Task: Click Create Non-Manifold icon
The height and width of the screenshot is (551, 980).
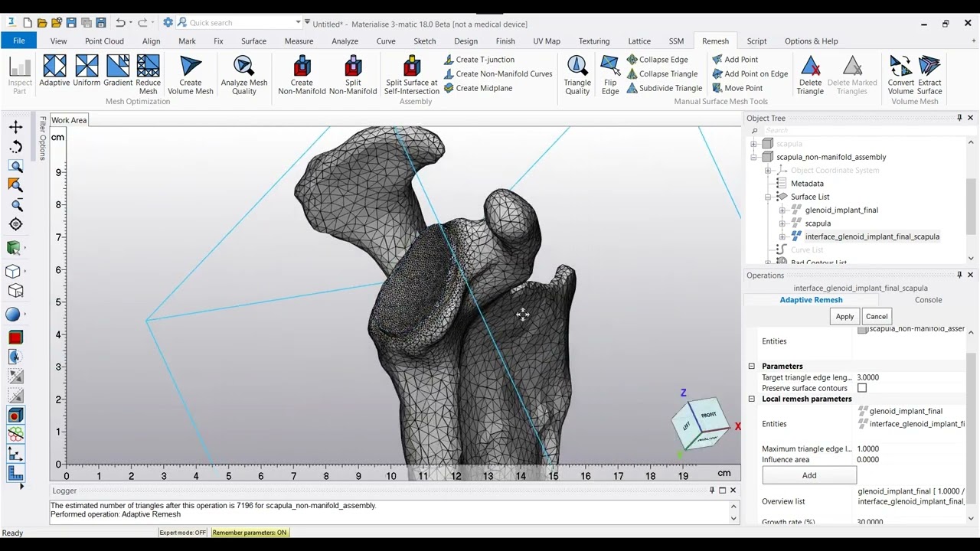Action: pos(302,75)
